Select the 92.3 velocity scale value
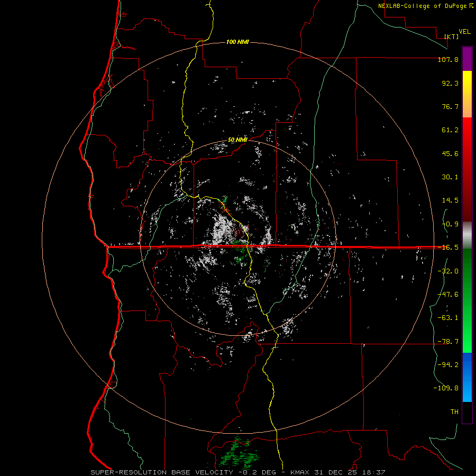The image size is (476, 476). pos(450,83)
